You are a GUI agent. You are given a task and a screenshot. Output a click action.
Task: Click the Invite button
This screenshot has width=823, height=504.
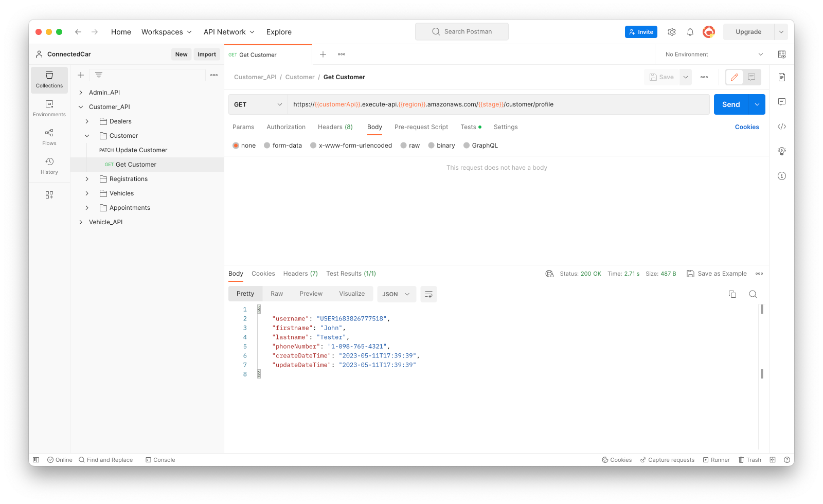641,32
